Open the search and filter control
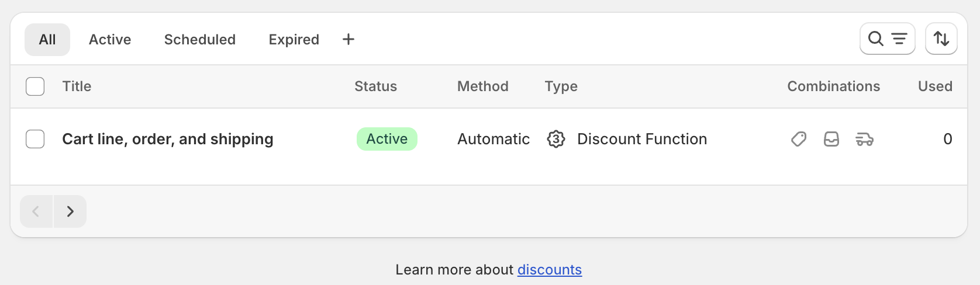 pyautogui.click(x=887, y=39)
